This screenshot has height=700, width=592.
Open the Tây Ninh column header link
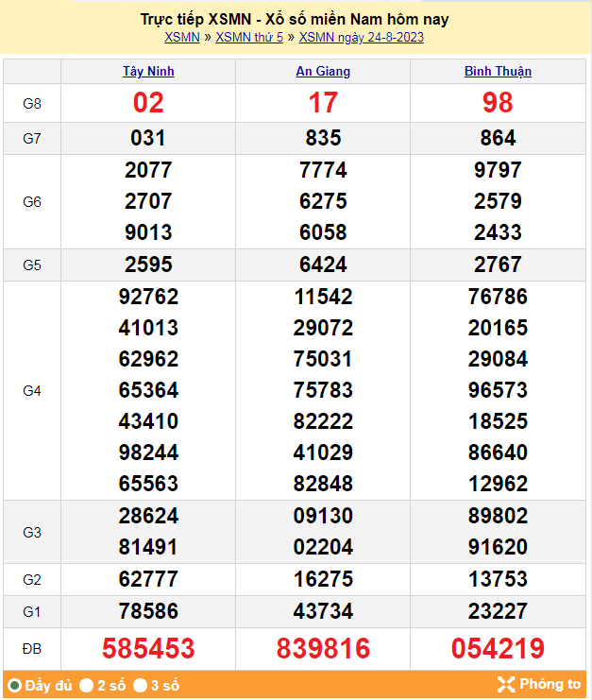tap(148, 72)
